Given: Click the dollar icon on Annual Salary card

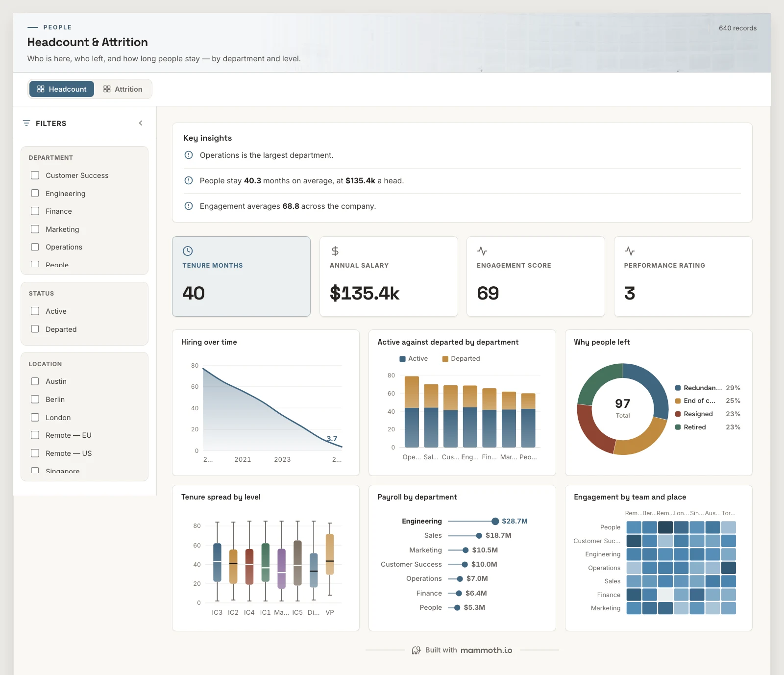Looking at the screenshot, I should coord(335,251).
